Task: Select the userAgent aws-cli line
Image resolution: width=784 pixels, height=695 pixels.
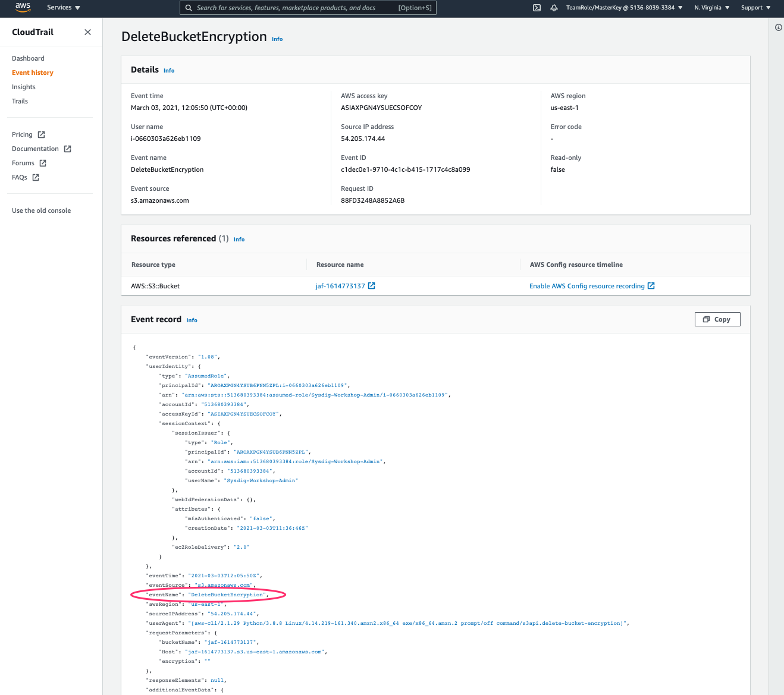Action: (388, 623)
